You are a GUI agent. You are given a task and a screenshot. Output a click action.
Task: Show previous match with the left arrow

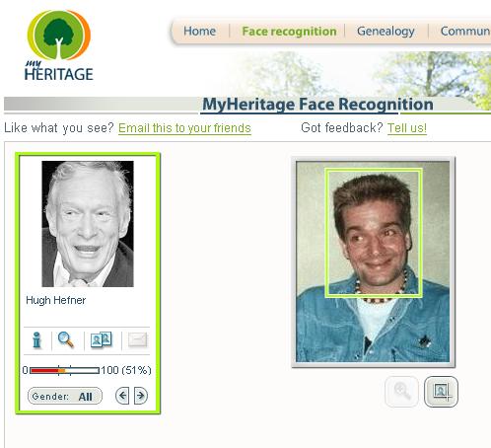coord(122,396)
